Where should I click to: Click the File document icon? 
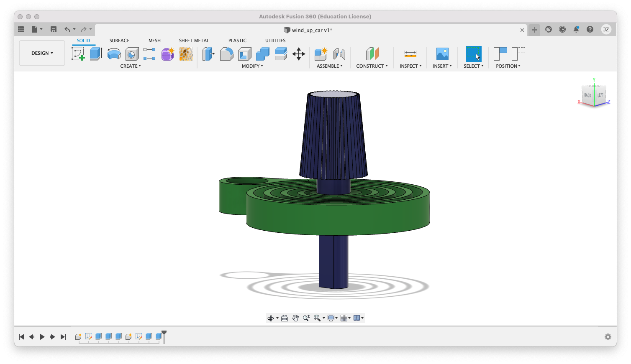click(35, 29)
